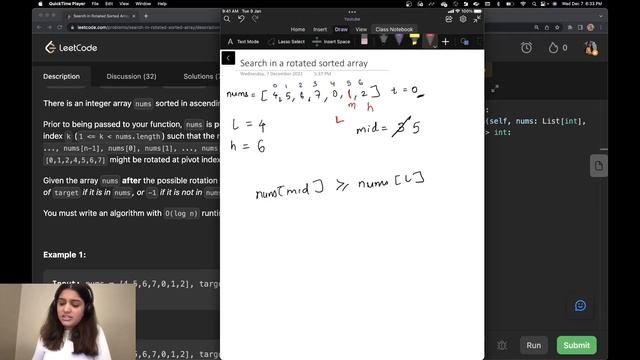Screen dimensions: 640x360
Task: Click the browser forward arrow
Action: (x=49, y=27)
